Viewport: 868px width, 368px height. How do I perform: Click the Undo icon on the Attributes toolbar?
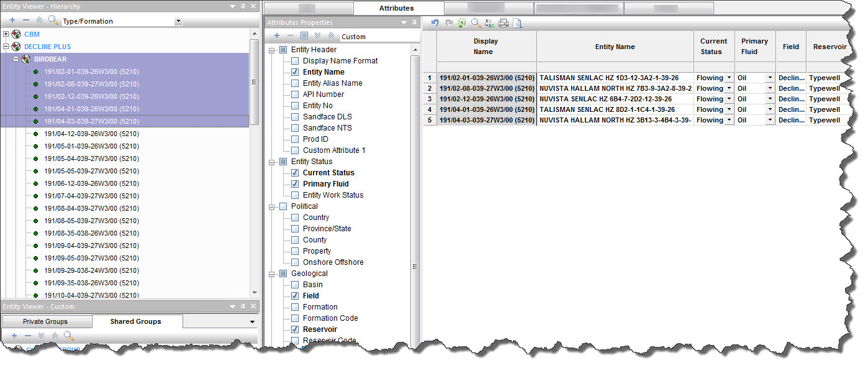tap(435, 23)
